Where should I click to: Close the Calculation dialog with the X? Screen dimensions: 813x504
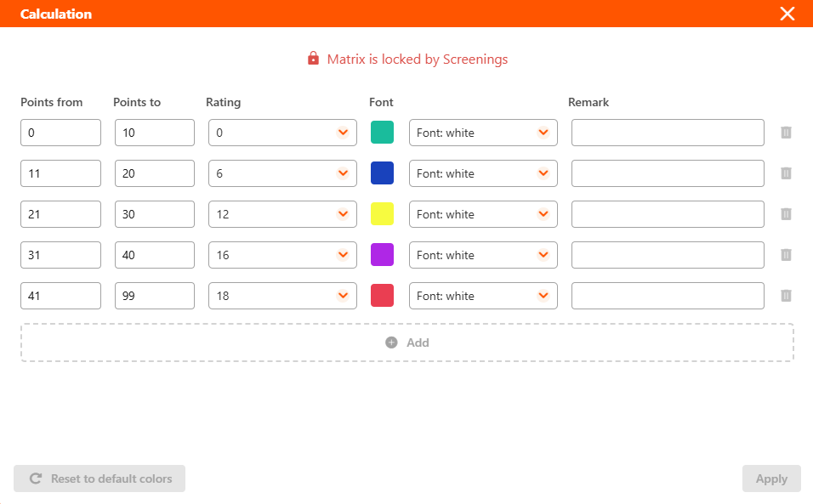[787, 14]
